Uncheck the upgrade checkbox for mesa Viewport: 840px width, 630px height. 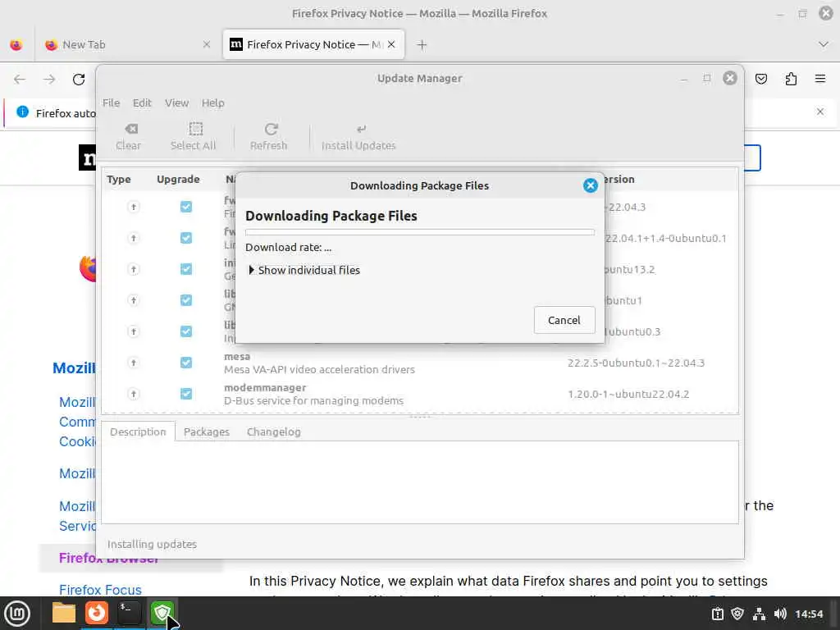(x=186, y=363)
